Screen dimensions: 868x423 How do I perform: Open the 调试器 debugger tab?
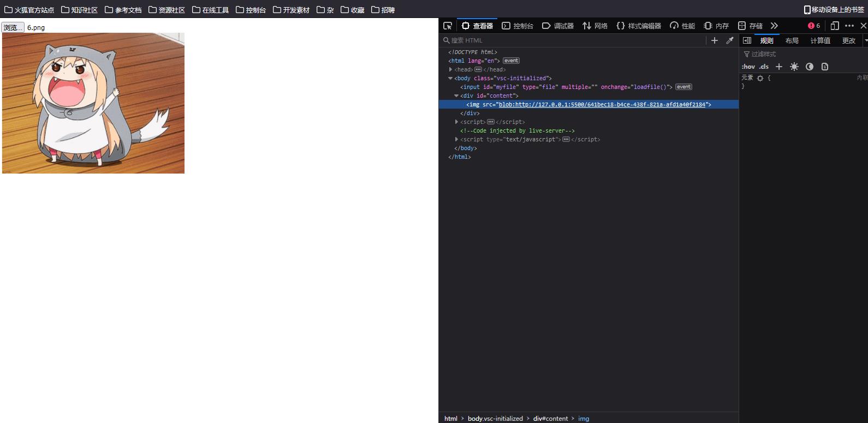click(x=558, y=26)
